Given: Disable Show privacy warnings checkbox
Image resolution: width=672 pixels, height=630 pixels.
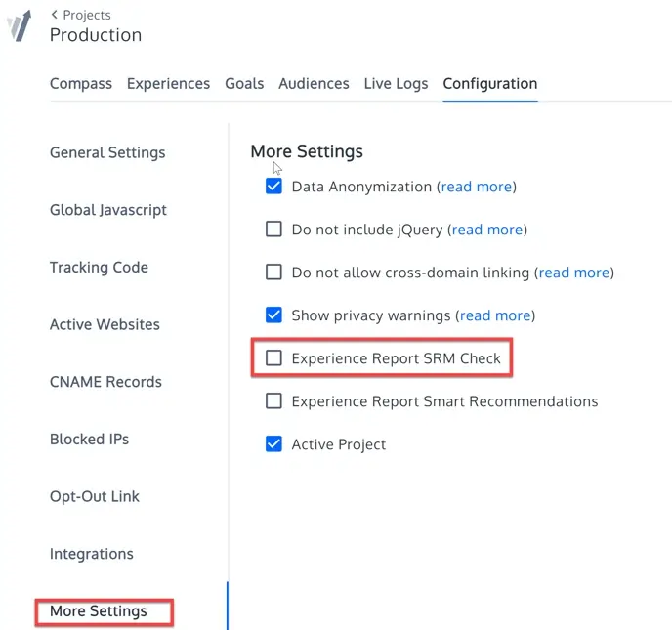Looking at the screenshot, I should click(x=273, y=315).
